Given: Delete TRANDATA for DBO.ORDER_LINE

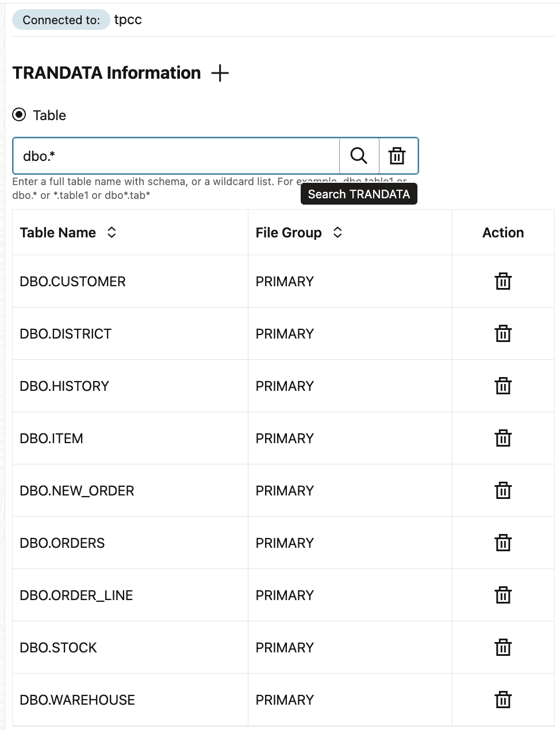Looking at the screenshot, I should click(503, 595).
